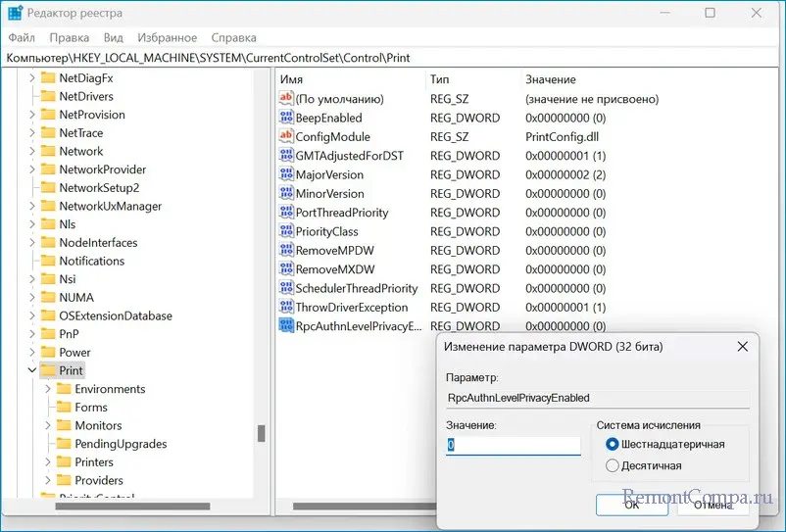Expand the Environments subkey
Image resolution: width=786 pixels, height=532 pixels.
48,389
